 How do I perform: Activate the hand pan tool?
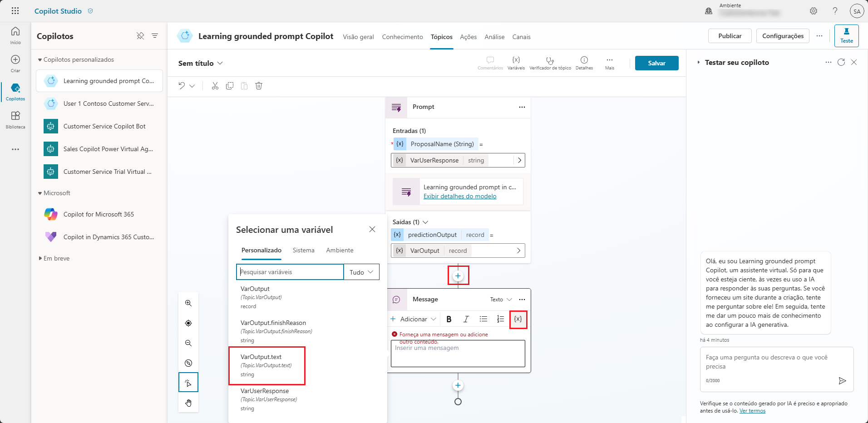coord(188,403)
